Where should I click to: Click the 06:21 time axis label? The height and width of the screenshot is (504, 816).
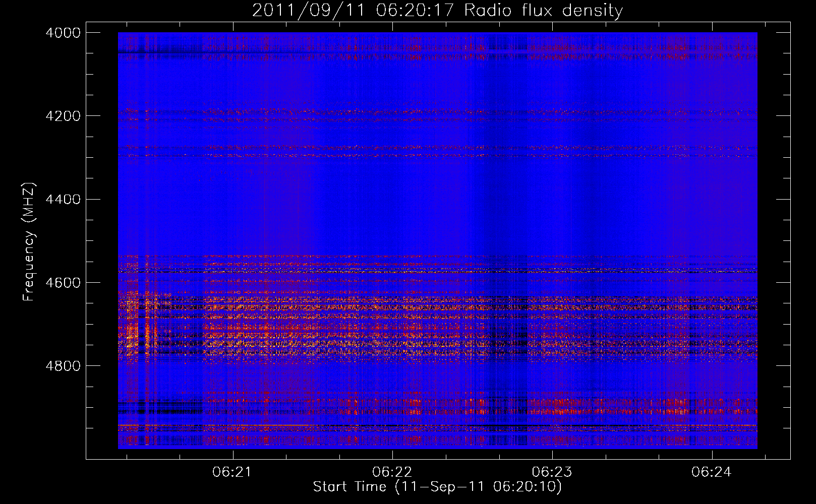[x=232, y=472]
